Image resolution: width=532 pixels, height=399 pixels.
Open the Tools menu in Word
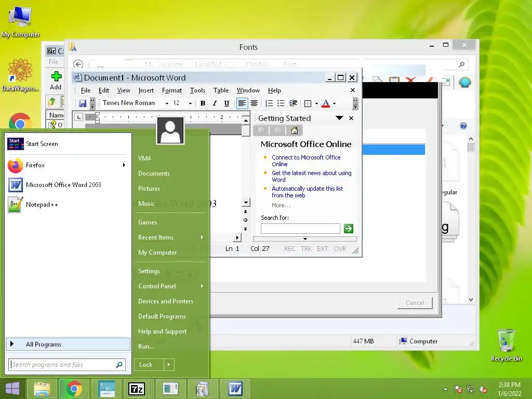[x=197, y=90]
